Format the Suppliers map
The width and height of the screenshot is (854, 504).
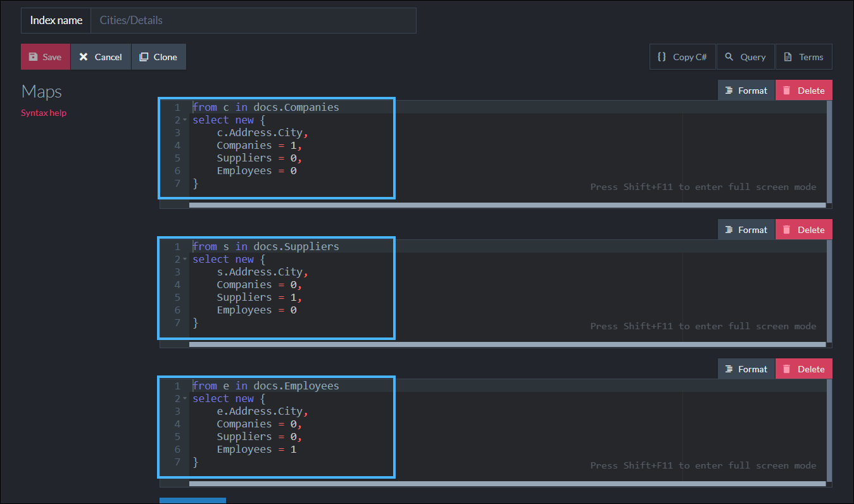point(746,230)
